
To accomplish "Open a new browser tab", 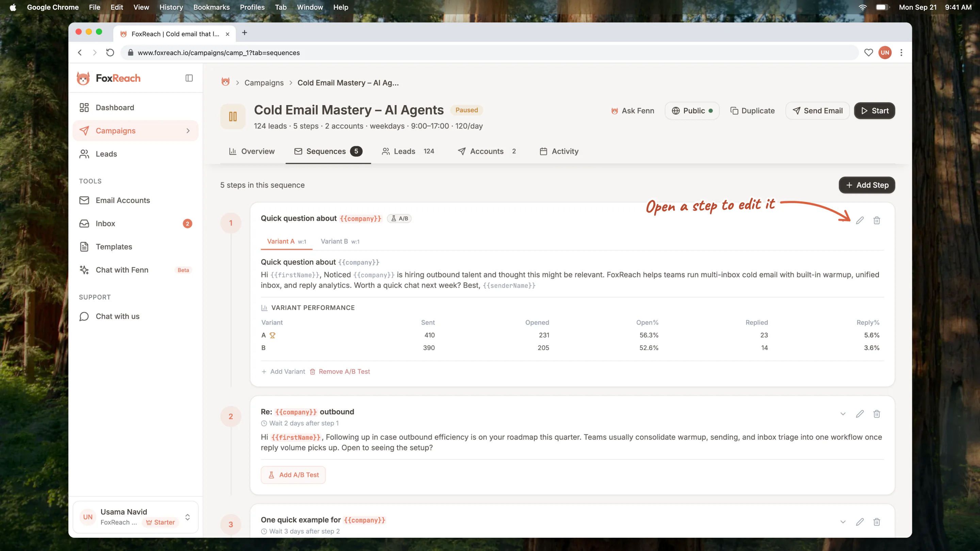I will [x=245, y=33].
